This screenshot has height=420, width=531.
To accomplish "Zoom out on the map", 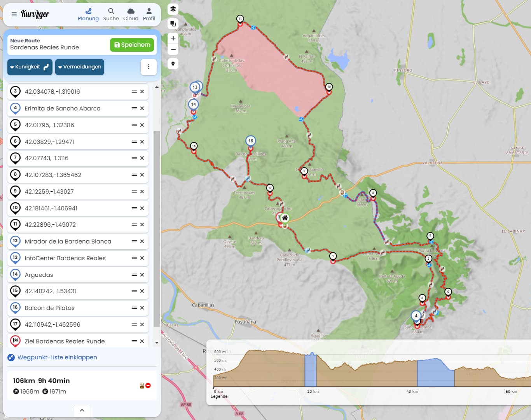I will [173, 49].
